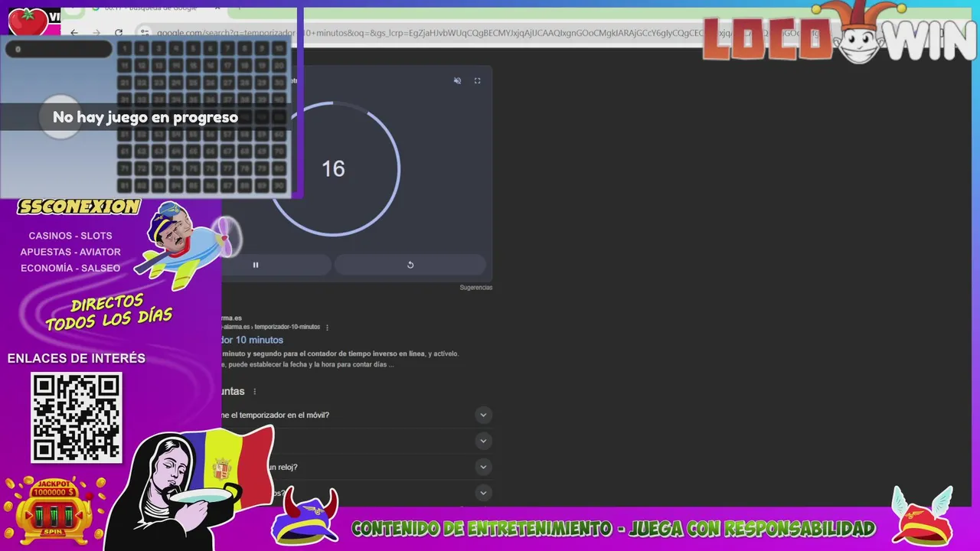Select number 20 on the game grid

click(279, 66)
